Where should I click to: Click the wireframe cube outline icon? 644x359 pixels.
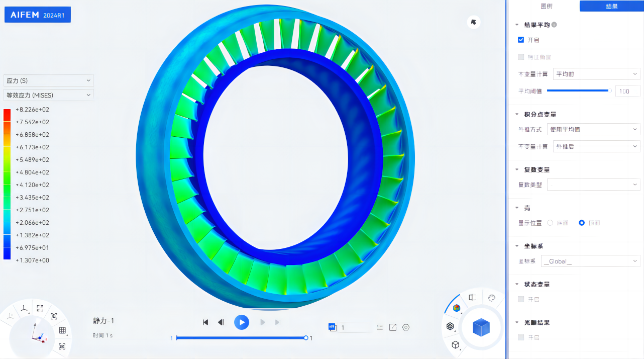(455, 344)
